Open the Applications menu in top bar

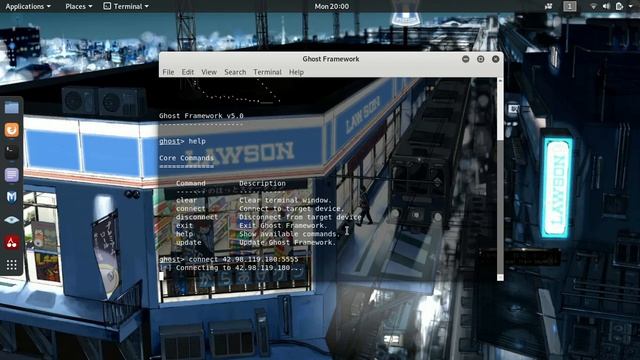(28, 6)
